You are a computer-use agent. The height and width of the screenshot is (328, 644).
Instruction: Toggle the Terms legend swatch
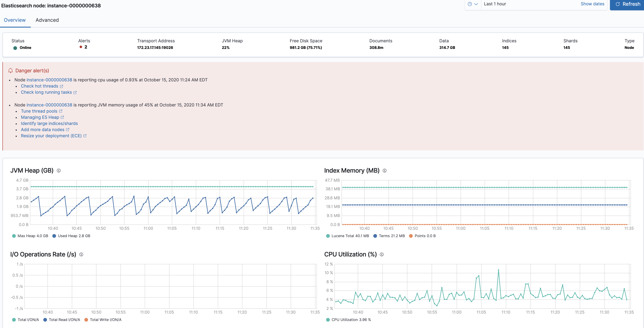pyautogui.click(x=375, y=236)
